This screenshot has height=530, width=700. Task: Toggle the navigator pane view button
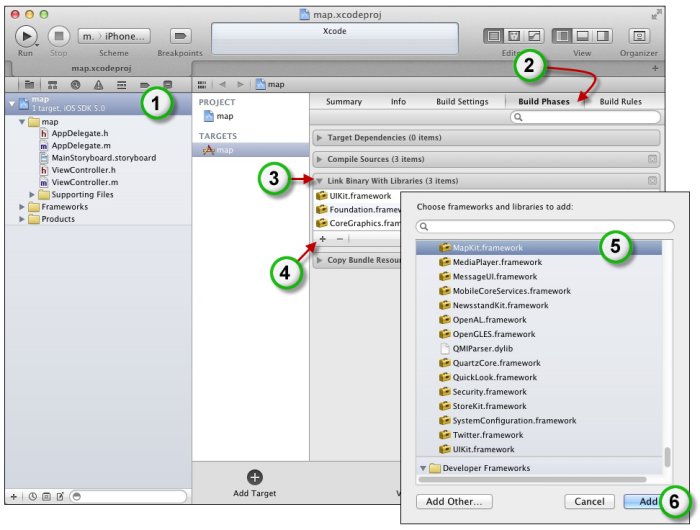pyautogui.click(x=562, y=36)
